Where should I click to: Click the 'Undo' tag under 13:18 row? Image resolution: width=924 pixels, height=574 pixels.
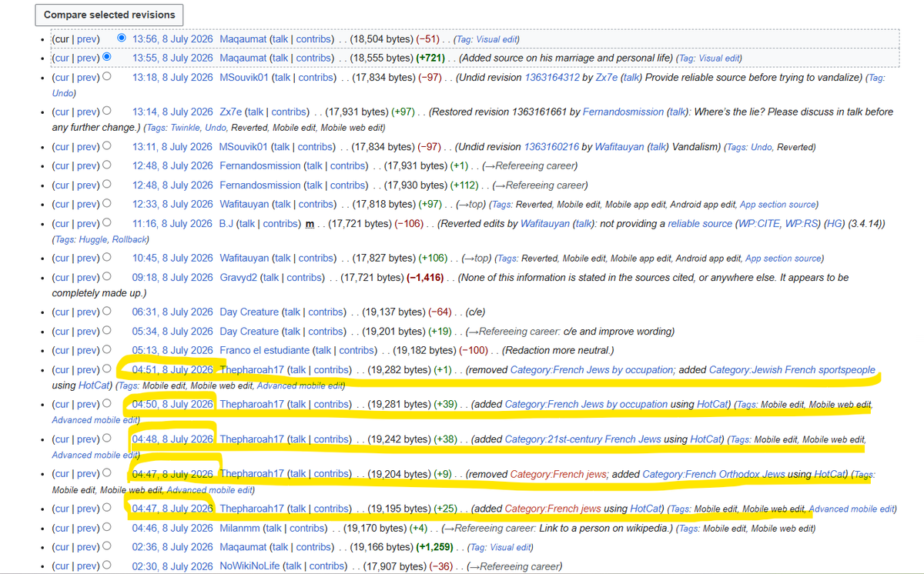[63, 93]
